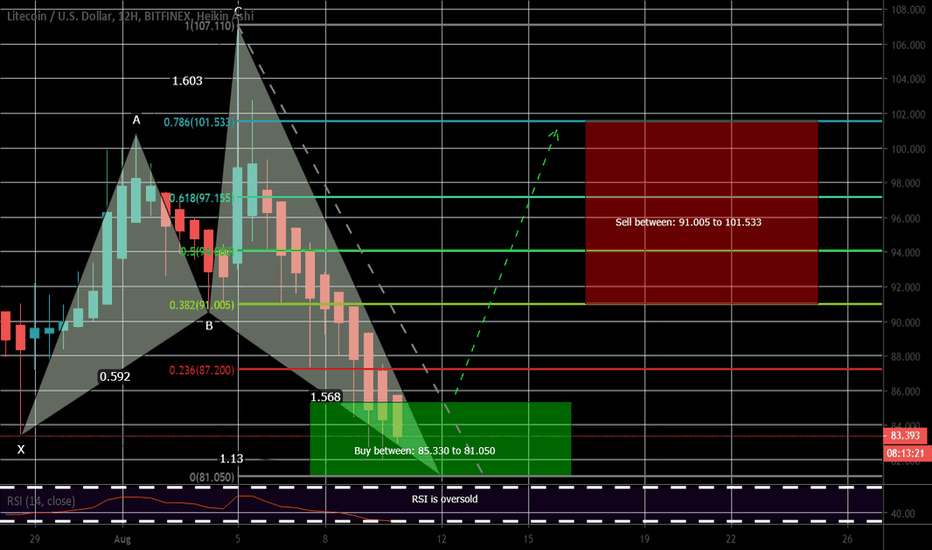Click the RSI scale value 40.00
This screenshot has width=932, height=550.
905,514
